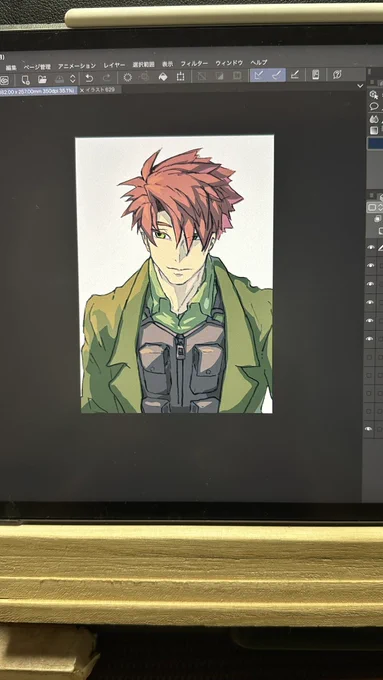Click the smartphone connection icon
383x680 pixels.
click(316, 75)
